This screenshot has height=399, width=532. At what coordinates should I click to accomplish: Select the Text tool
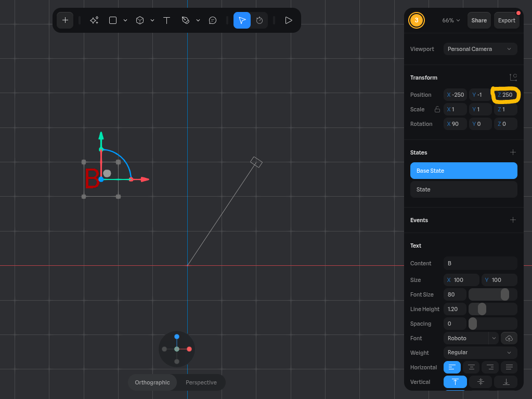[x=166, y=20]
